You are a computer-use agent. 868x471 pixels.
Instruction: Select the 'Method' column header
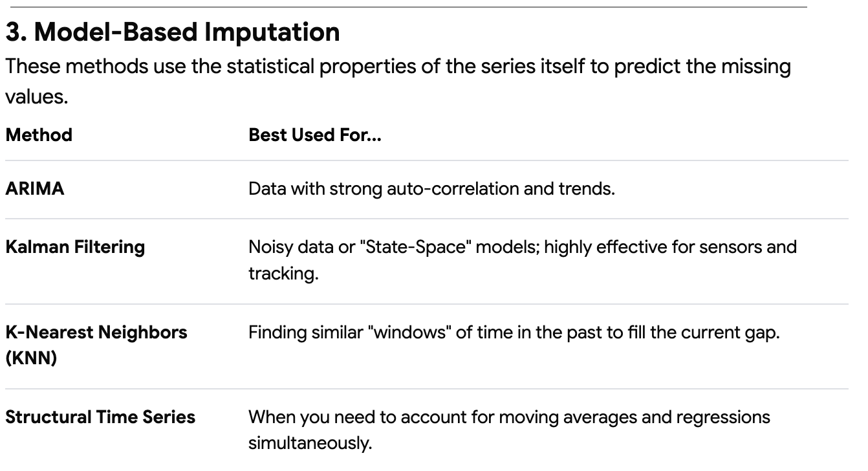(39, 135)
